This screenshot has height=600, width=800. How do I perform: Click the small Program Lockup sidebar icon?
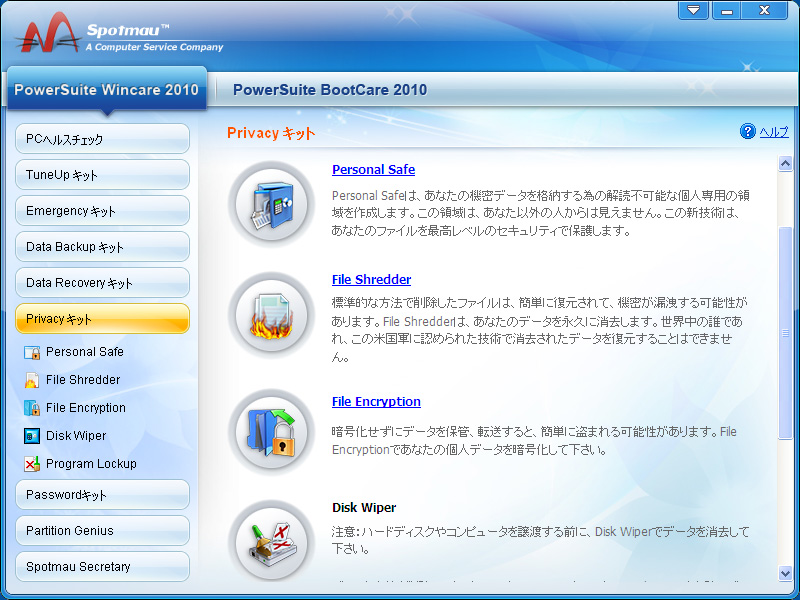32,464
